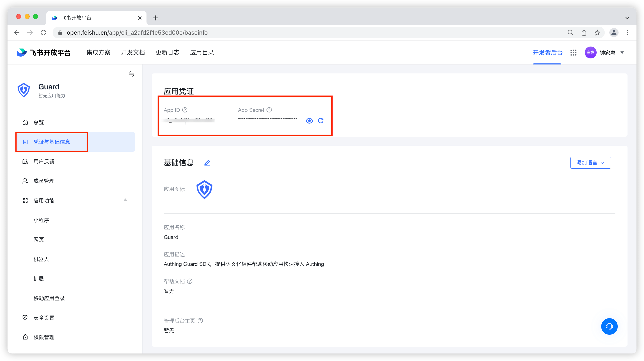
Task: Bookmark this page with the star icon
Action: coord(597,33)
